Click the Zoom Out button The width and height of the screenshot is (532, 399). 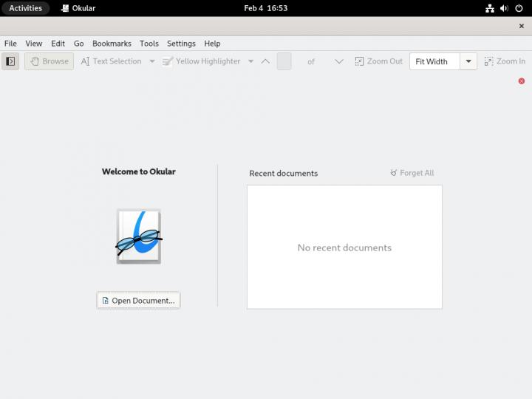379,61
